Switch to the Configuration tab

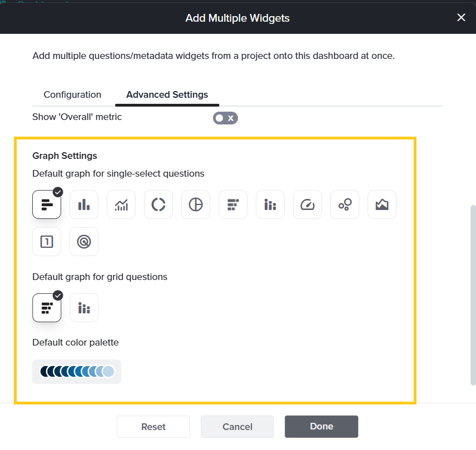72,94
